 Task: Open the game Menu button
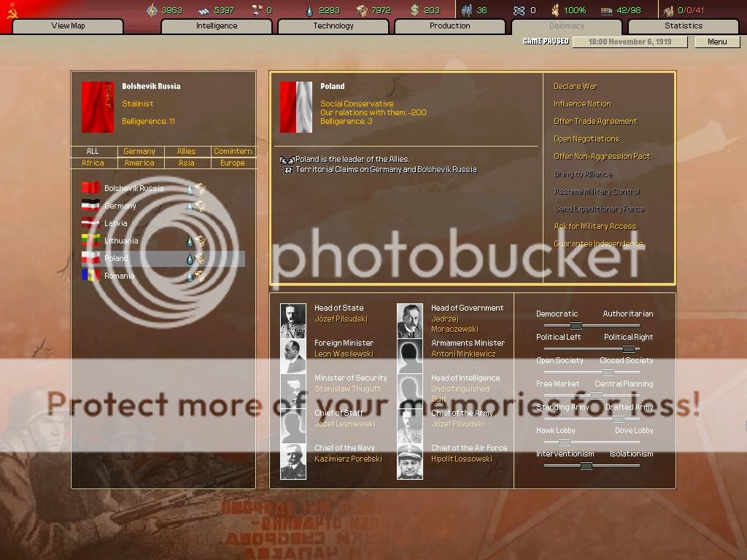pos(717,42)
